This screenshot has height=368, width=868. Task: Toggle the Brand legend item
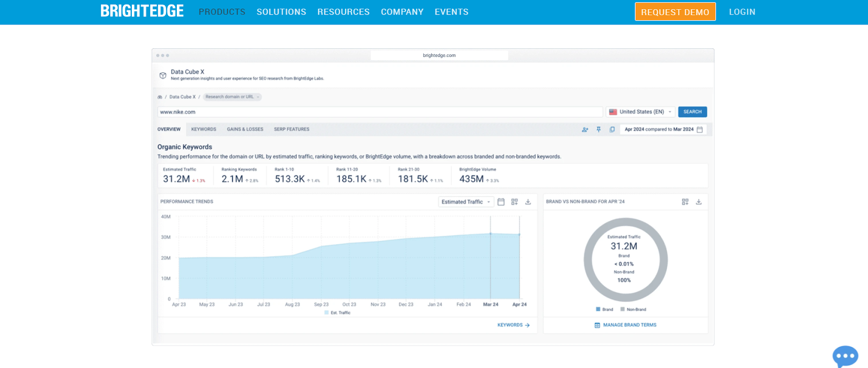click(x=604, y=309)
